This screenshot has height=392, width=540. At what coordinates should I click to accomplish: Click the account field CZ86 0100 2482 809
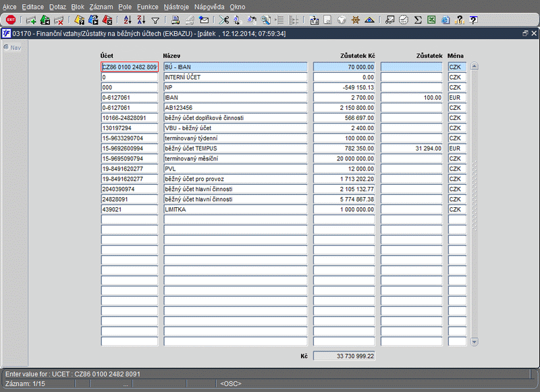pyautogui.click(x=130, y=67)
